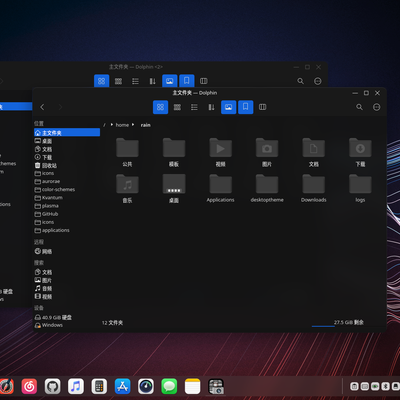Go back in front Dolphin window

(x=42, y=107)
